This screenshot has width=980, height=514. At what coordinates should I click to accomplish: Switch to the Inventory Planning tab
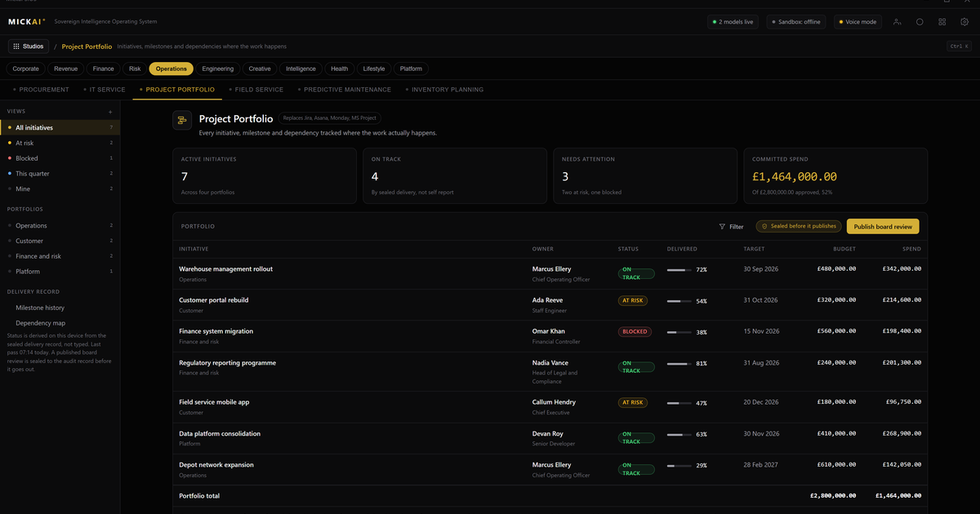tap(444, 90)
